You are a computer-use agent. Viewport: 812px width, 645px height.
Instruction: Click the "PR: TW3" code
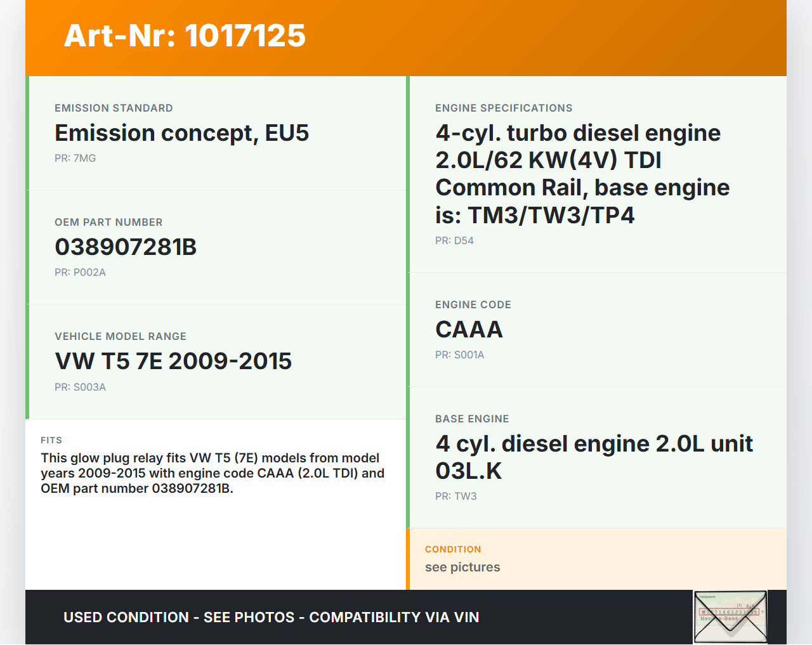coord(455,496)
